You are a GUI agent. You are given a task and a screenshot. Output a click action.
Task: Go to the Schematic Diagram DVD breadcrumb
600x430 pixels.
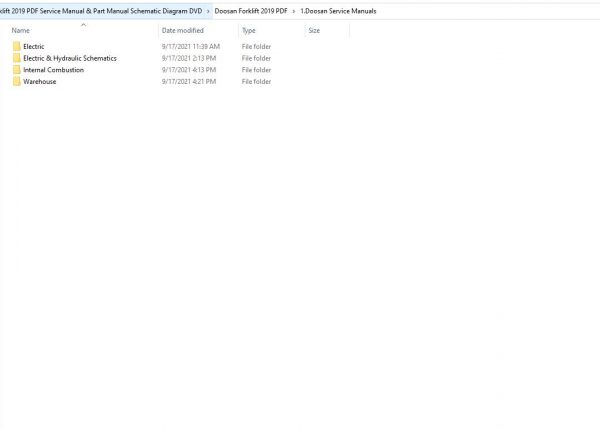coord(101,11)
